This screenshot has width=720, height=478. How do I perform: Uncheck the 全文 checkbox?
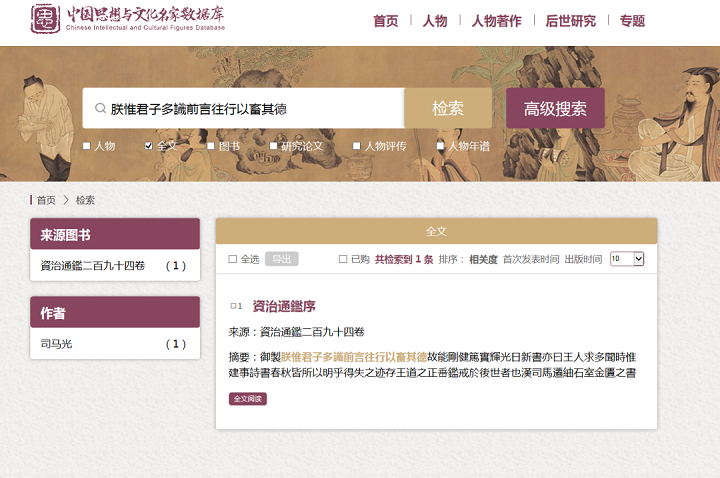[x=149, y=146]
